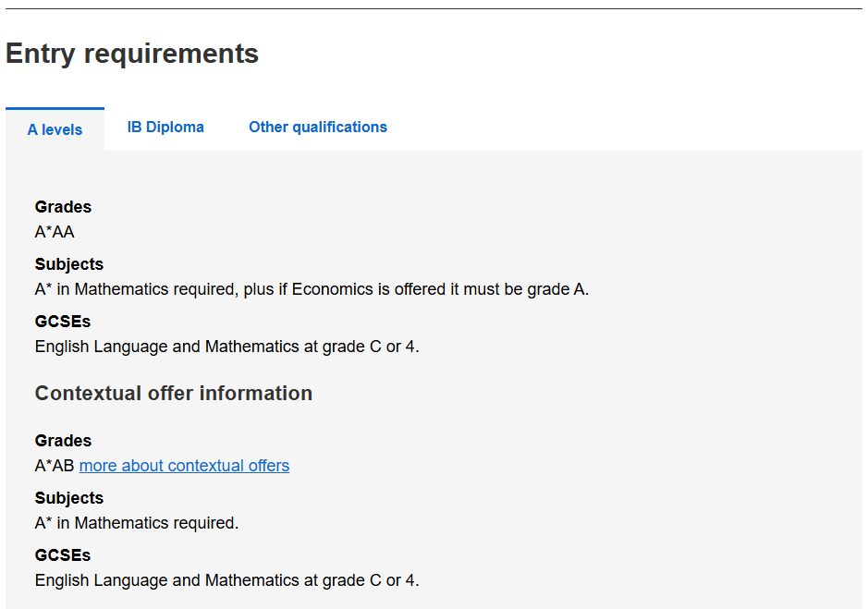Click the first English Language and Mathematics line

226,347
